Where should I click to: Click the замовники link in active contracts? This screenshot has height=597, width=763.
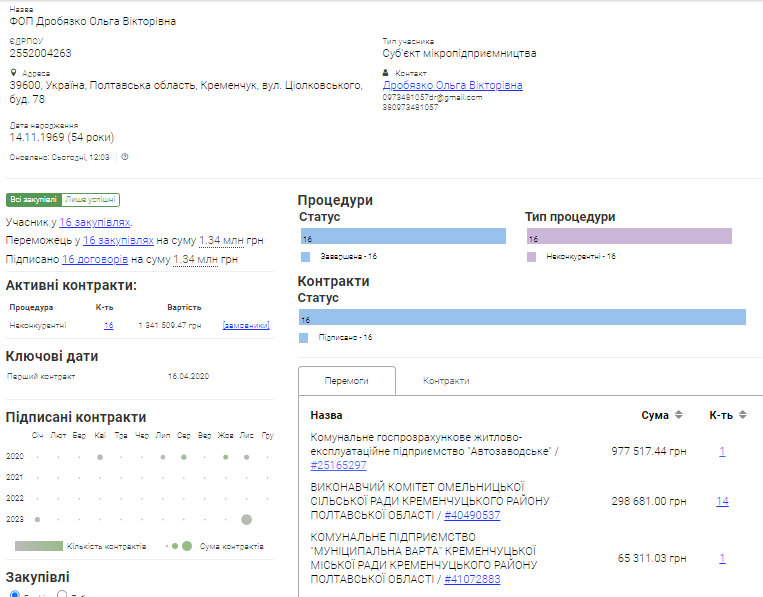[x=246, y=325]
